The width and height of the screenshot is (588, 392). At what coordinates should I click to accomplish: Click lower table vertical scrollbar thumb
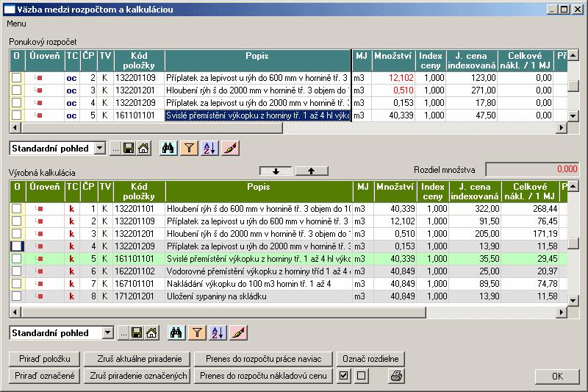coord(573,243)
